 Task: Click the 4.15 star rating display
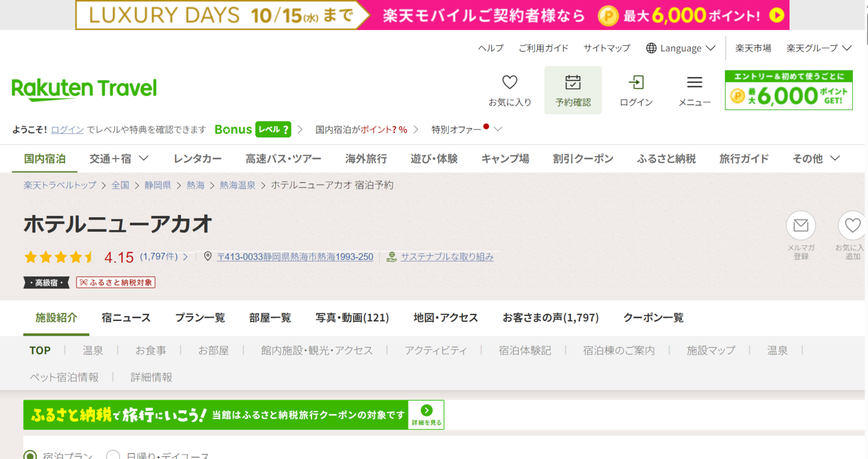tap(119, 257)
